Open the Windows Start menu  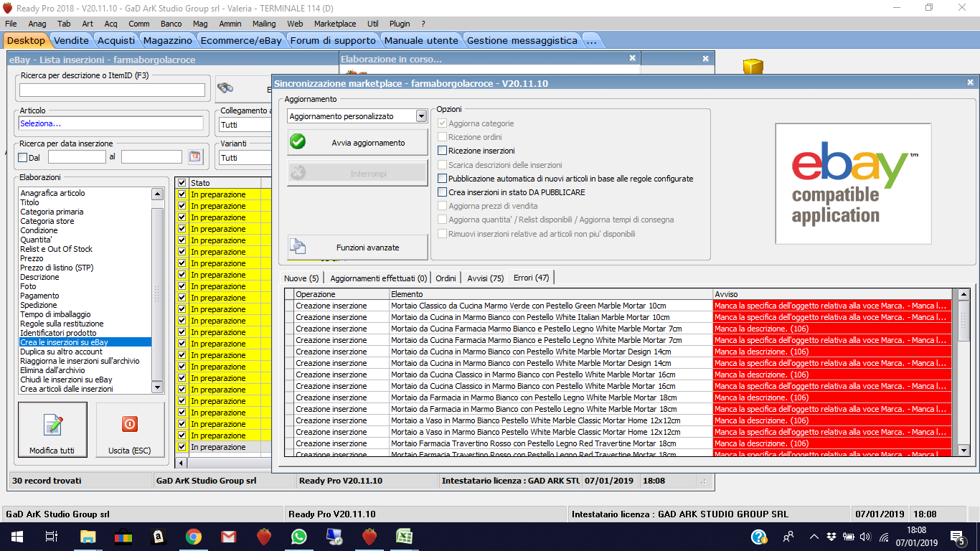[16, 537]
